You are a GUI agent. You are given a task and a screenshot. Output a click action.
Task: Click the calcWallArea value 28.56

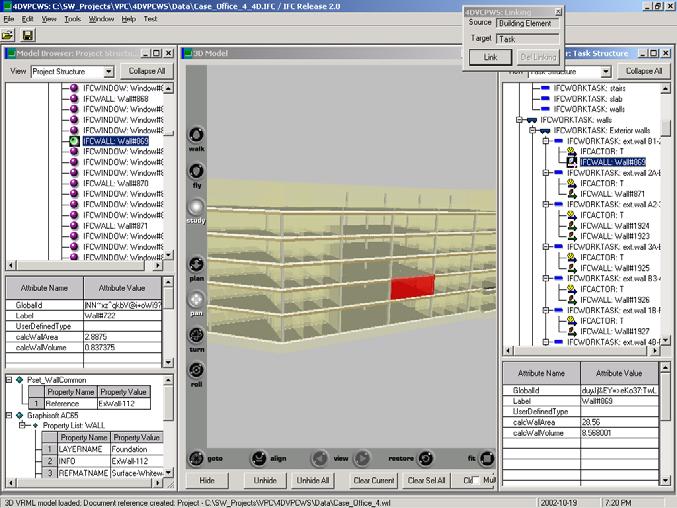(x=619, y=422)
